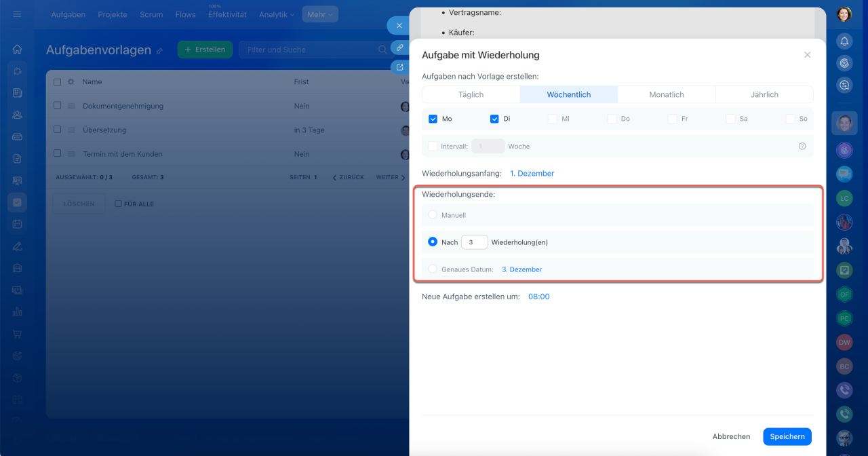Open row menu for Übersetzung

[x=71, y=130]
